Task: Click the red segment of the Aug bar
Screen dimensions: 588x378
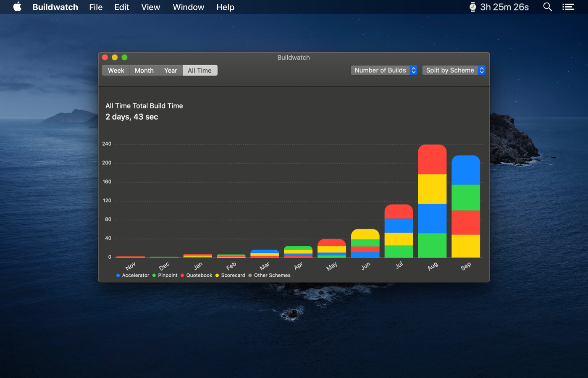Action: [432, 160]
